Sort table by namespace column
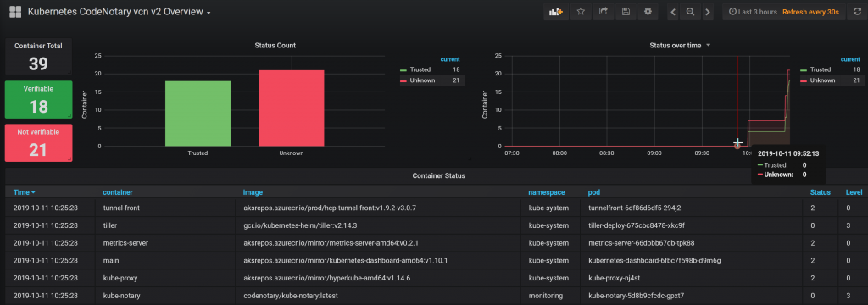This screenshot has width=868, height=305. click(x=547, y=192)
